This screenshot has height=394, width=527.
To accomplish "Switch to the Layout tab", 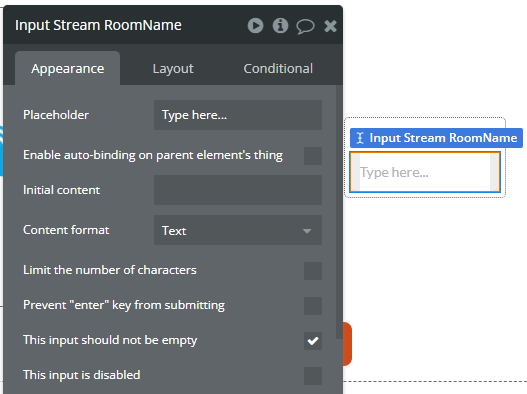I will 173,69.
